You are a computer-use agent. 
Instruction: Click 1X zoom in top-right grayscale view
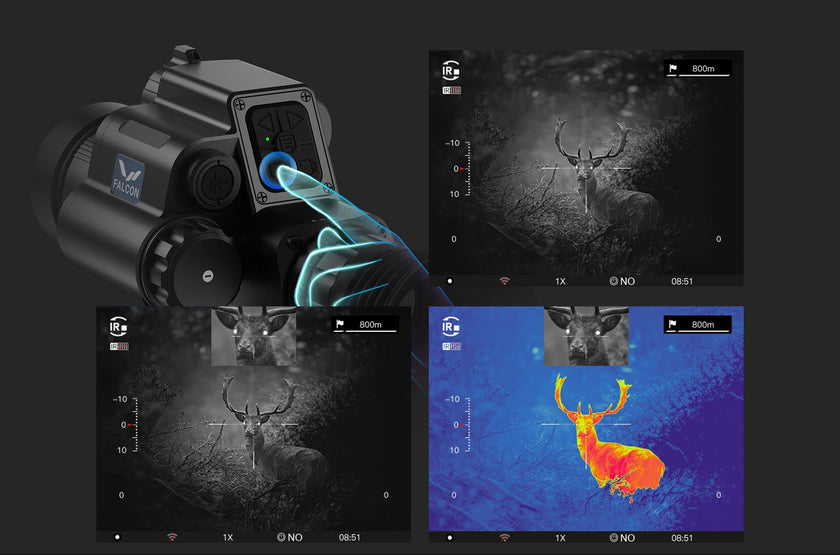tap(560, 281)
